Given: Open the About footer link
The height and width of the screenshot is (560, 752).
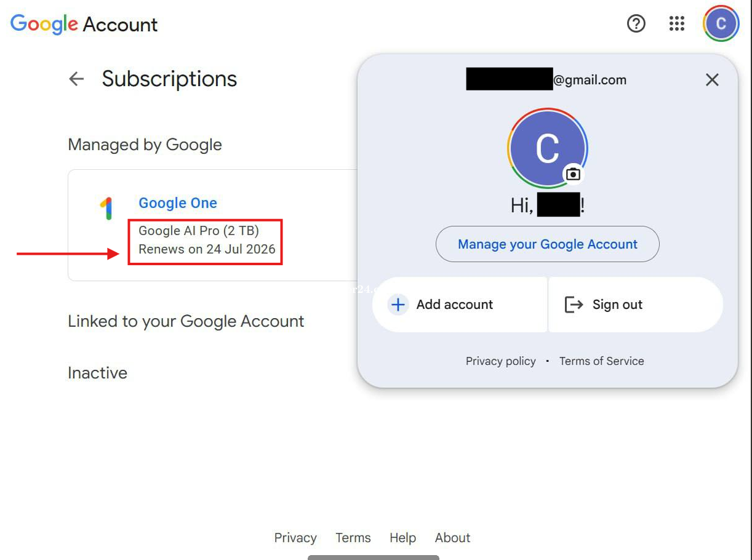Looking at the screenshot, I should [x=452, y=538].
